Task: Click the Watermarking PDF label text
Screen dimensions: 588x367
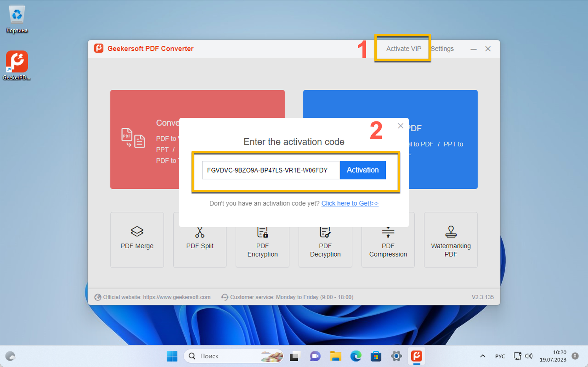Action: (451, 250)
